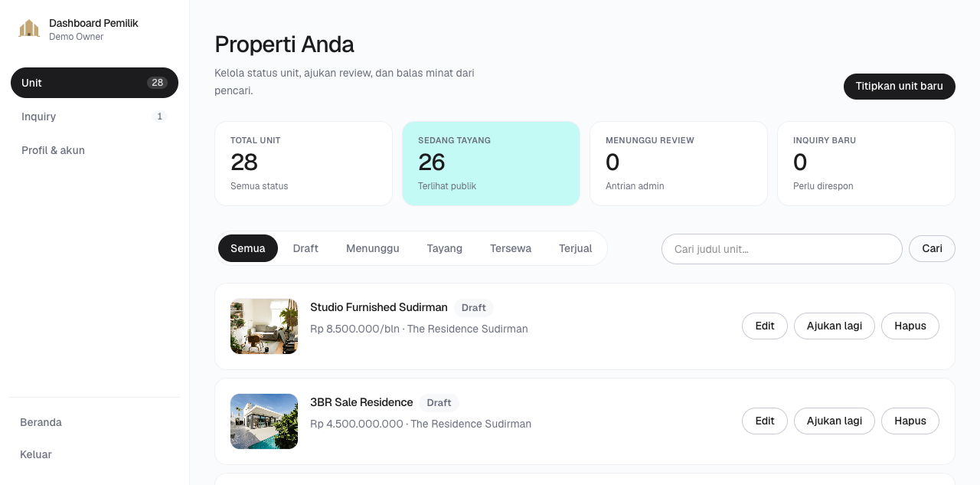
Task: Filter units by the Menunggu tab
Action: (x=373, y=248)
